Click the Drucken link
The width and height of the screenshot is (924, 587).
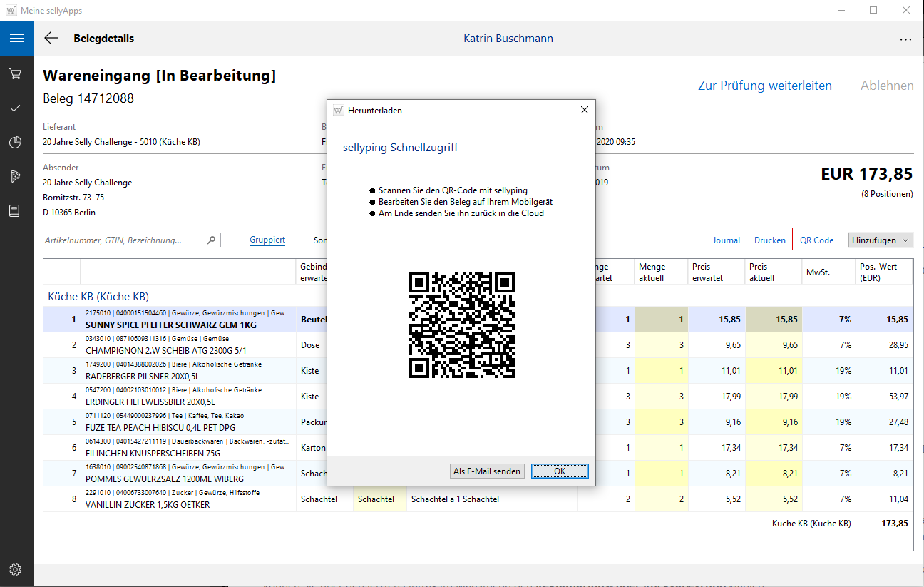[x=770, y=240]
